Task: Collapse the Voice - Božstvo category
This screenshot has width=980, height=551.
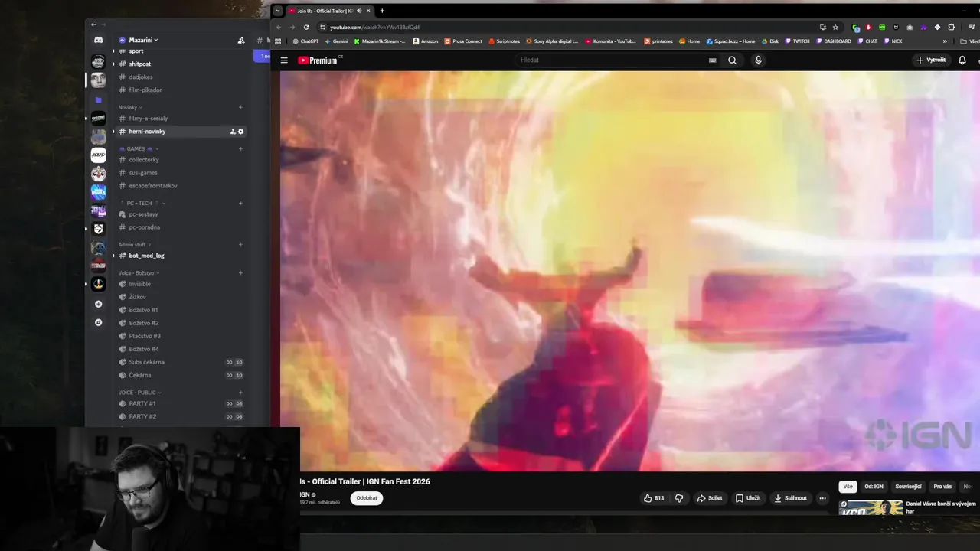Action: (x=139, y=272)
